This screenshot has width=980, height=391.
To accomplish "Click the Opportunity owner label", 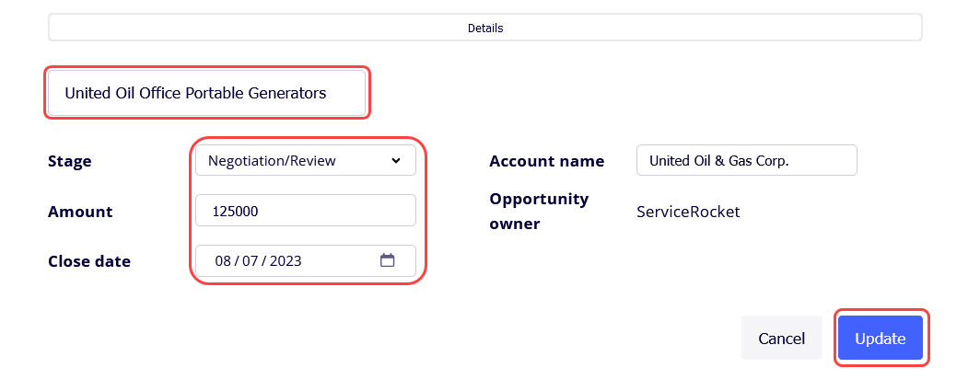I will point(540,211).
